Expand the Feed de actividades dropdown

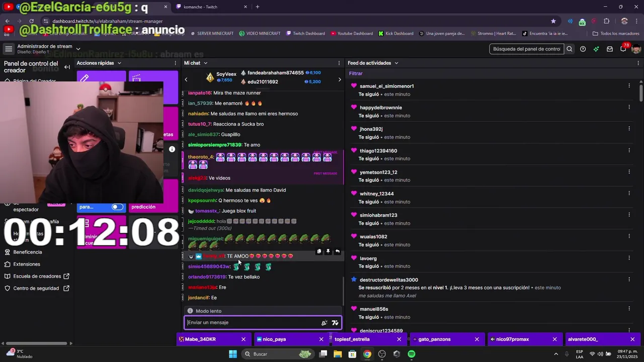(396, 63)
